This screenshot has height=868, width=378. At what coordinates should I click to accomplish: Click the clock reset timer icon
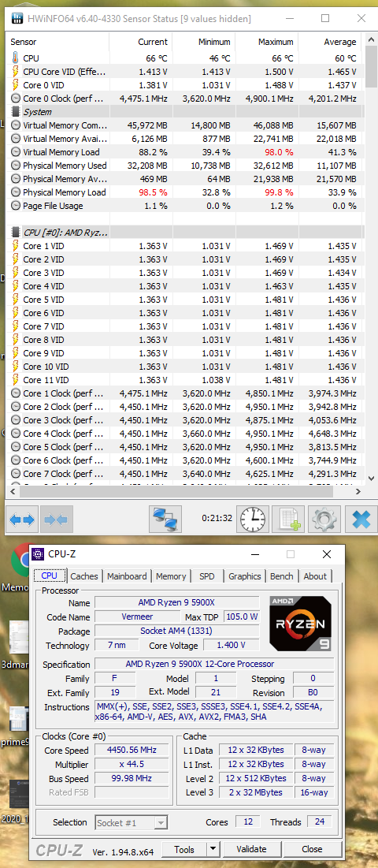(252, 520)
